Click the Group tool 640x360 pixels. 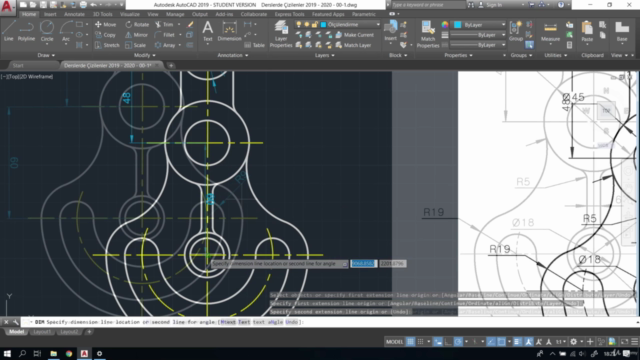pyautogui.click(x=516, y=31)
